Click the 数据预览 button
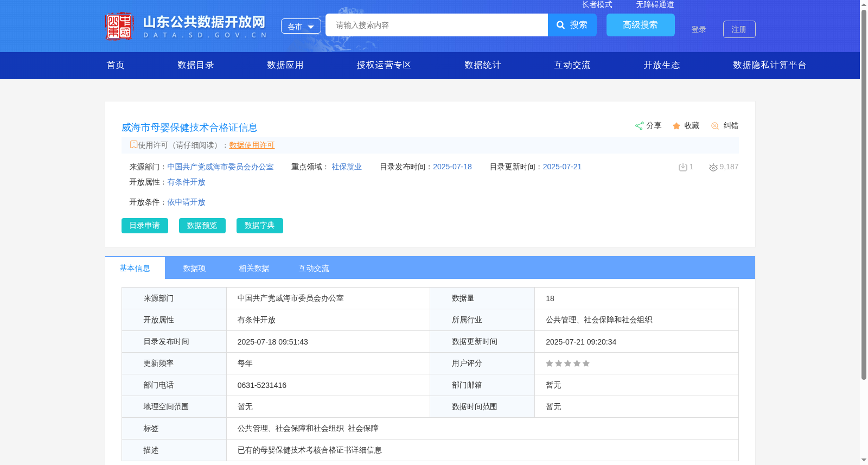 pyautogui.click(x=202, y=226)
